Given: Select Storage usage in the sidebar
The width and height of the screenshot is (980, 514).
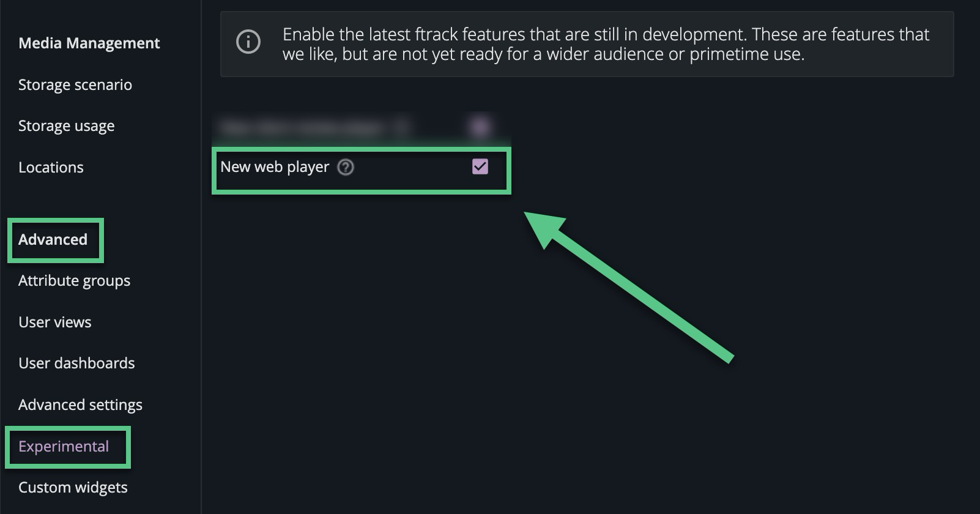Looking at the screenshot, I should pos(67,126).
